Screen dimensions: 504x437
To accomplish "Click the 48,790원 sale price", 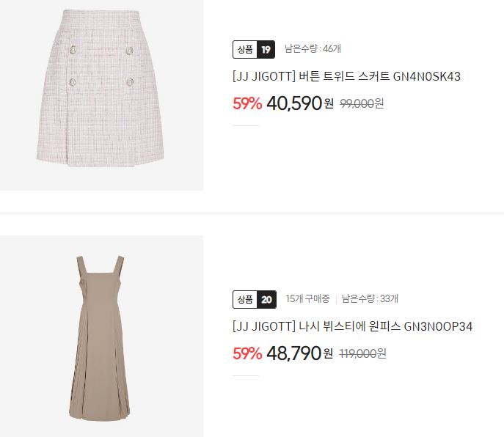I will tap(300, 353).
